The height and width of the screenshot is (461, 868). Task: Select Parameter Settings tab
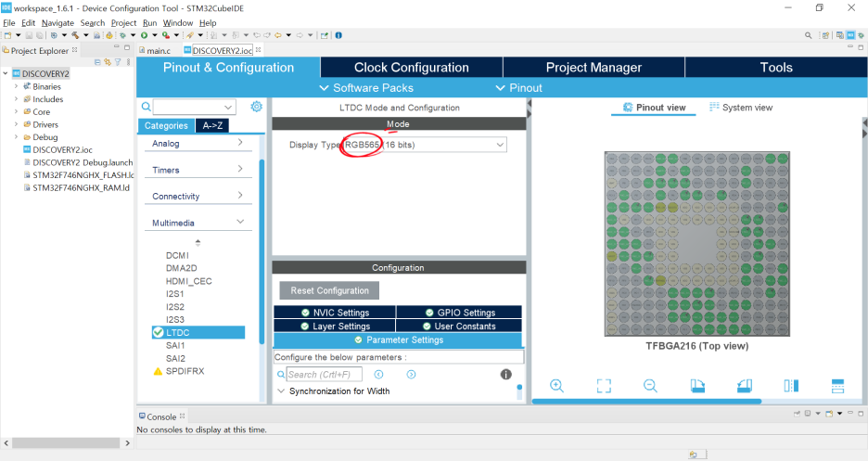[x=398, y=339]
